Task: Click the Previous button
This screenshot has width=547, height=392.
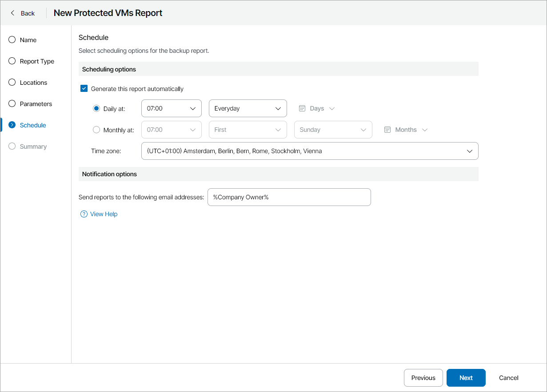Action: pos(423,378)
